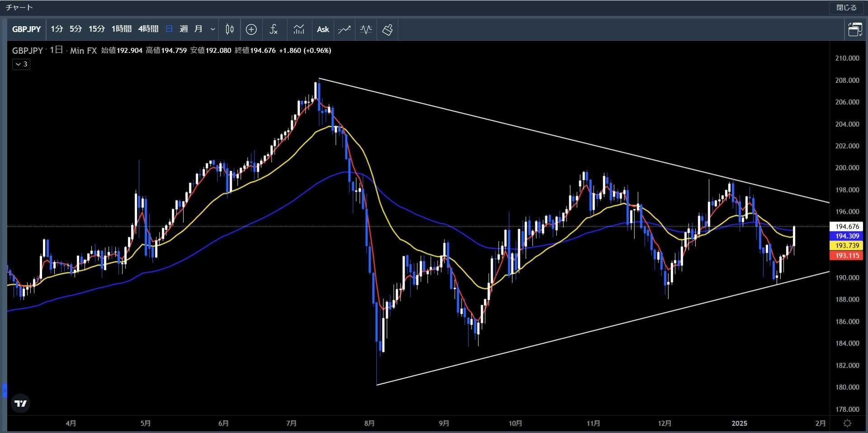Click the GBPJPY chart legend title

[28, 51]
